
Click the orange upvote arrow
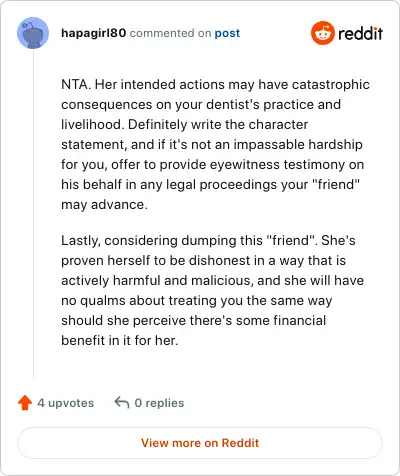point(25,403)
